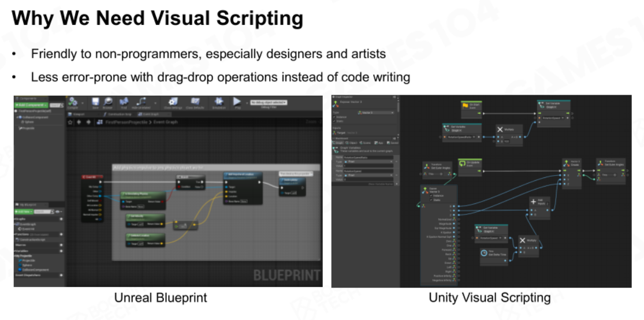
Task: Click the Play arrow in Unreal toolbar
Action: point(237,102)
